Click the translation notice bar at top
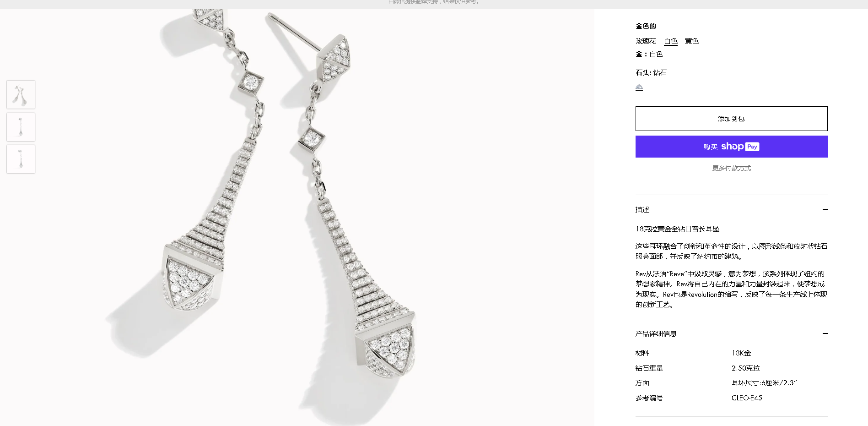The height and width of the screenshot is (426, 868). point(434,2)
